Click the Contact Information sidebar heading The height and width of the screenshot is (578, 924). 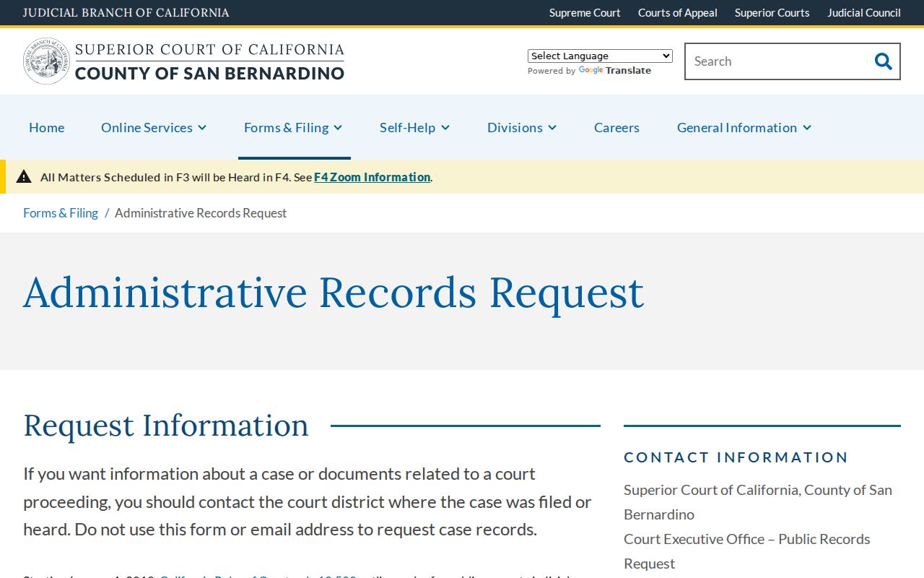[x=736, y=457]
